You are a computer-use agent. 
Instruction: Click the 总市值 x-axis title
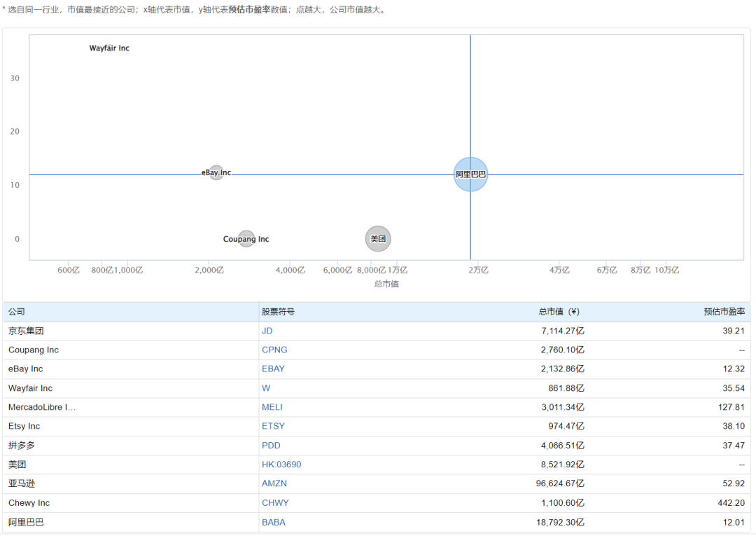386,284
